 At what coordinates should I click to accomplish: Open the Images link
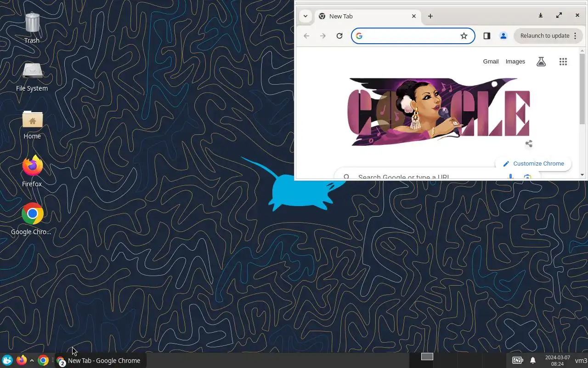pos(515,62)
